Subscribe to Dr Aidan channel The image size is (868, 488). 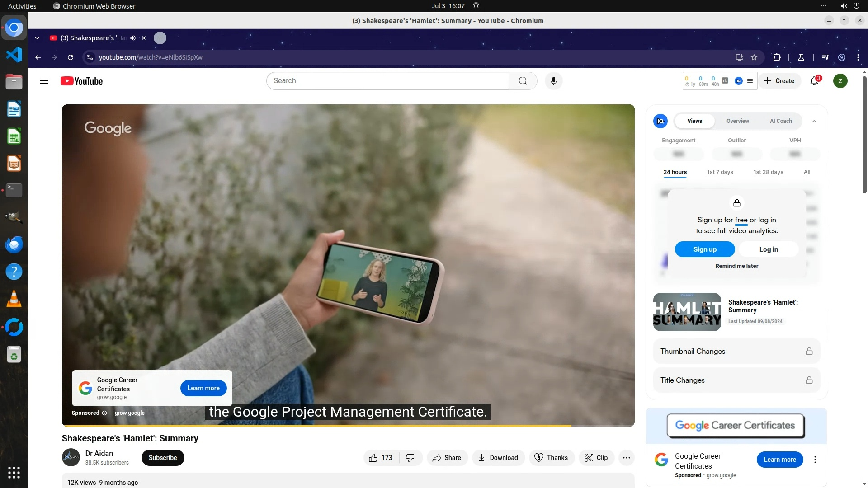163,458
